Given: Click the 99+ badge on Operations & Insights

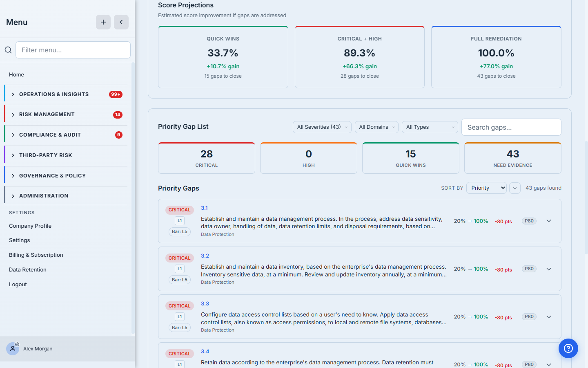Looking at the screenshot, I should pyautogui.click(x=116, y=94).
